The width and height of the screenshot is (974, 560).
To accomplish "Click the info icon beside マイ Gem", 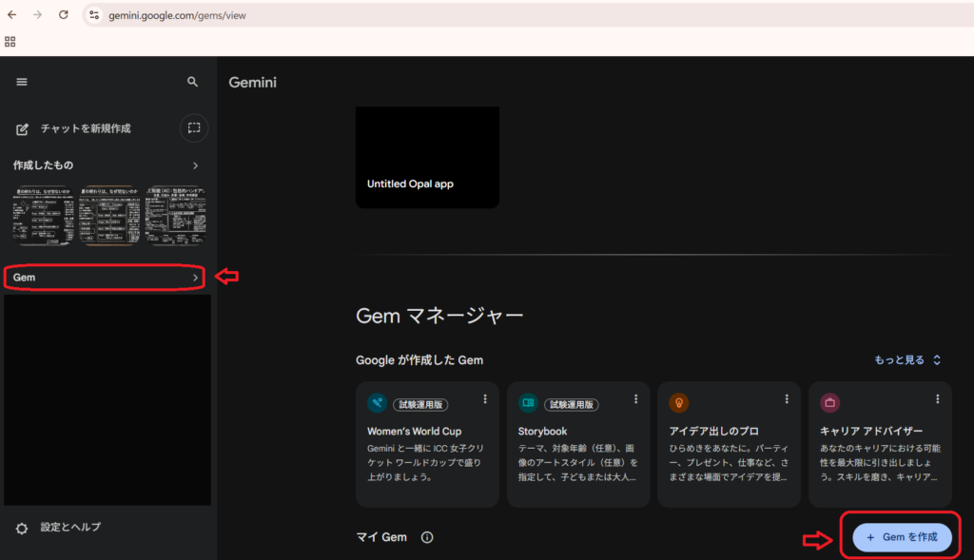I will (x=427, y=537).
